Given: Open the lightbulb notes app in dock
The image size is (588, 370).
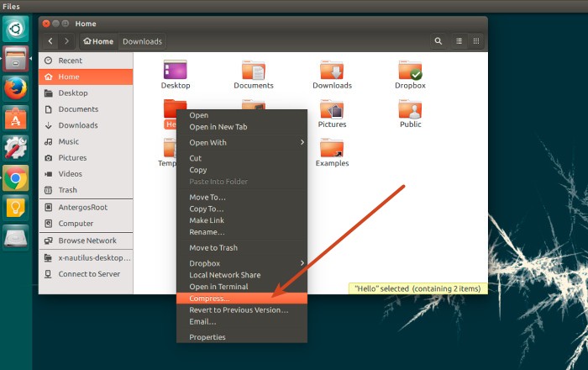Looking at the screenshot, I should 15,208.
